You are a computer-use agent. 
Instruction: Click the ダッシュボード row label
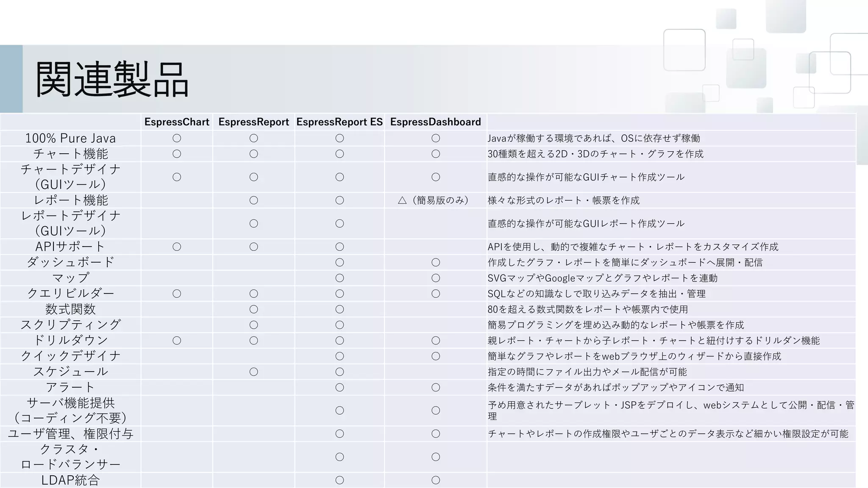[70, 262]
